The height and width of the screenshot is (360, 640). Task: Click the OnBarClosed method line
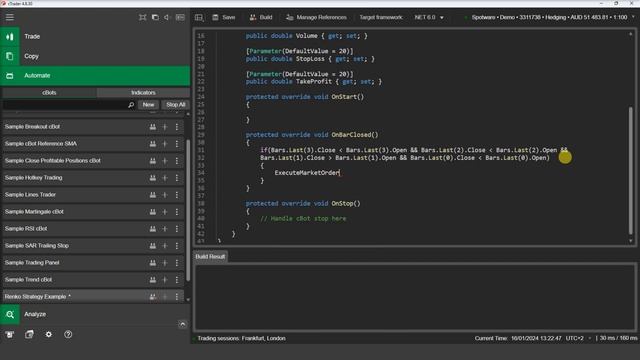coord(312,135)
